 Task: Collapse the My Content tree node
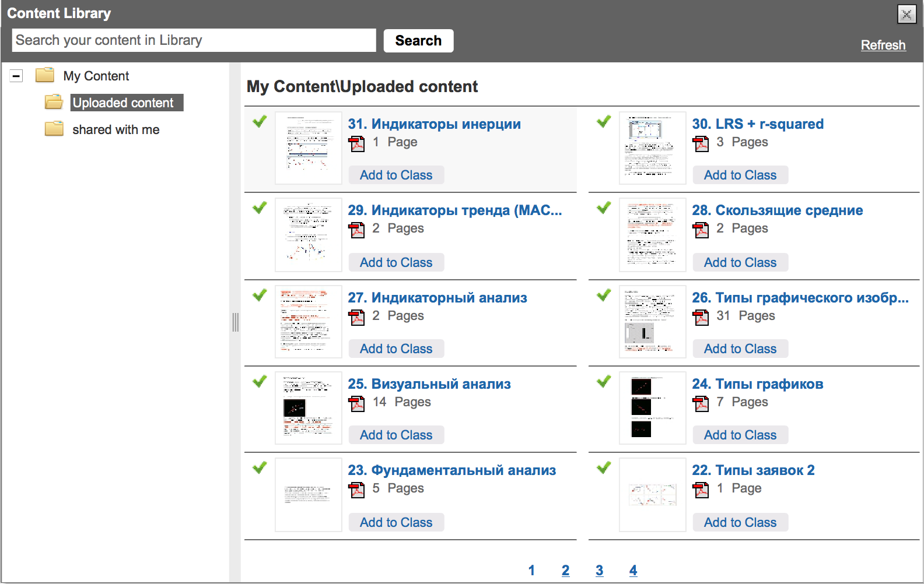pos(16,76)
